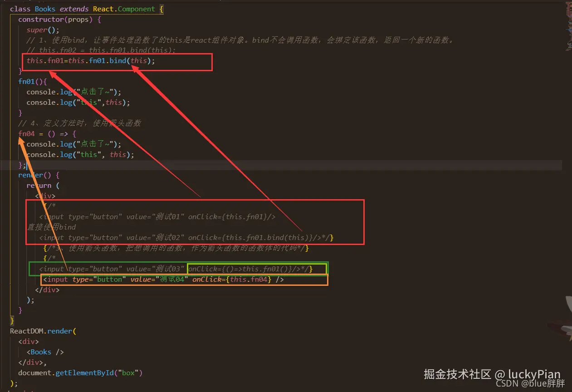Click the "return (" line
This screenshot has height=392, width=572.
43,186
